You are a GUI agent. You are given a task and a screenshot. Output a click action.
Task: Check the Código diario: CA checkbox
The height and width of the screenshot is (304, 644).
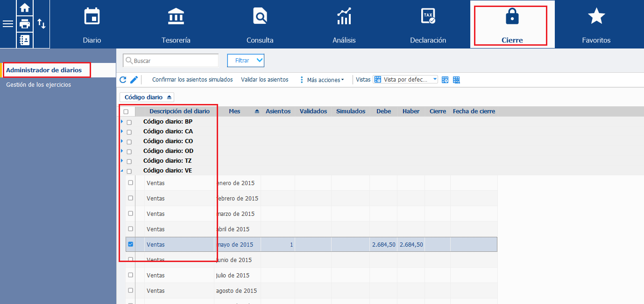click(129, 132)
